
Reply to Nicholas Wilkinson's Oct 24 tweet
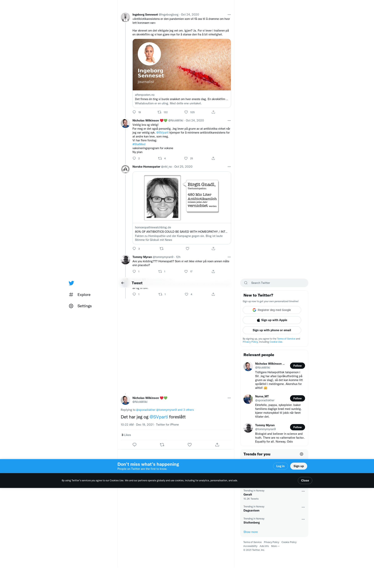pyautogui.click(x=134, y=158)
